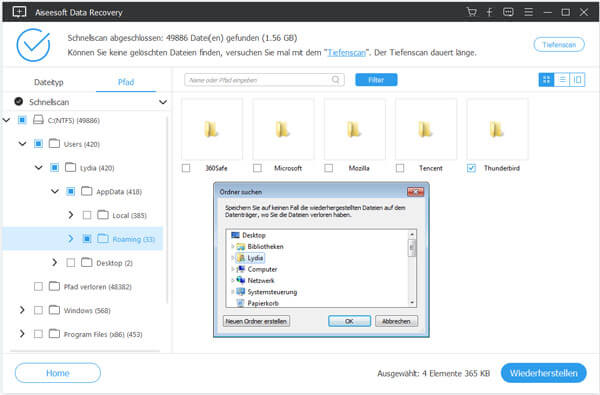Select Netzwerk icon in folder dialog
Screen dimensions: 600x395
[241, 280]
